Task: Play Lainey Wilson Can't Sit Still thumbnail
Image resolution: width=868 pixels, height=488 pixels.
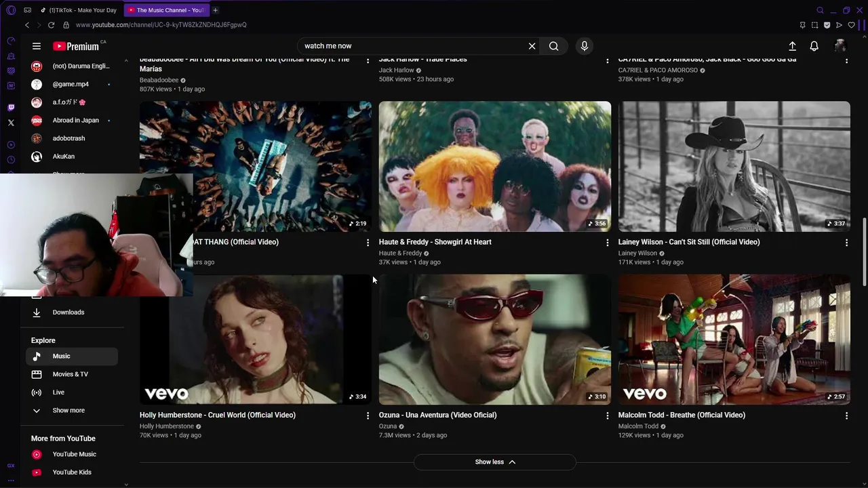Action: pyautogui.click(x=734, y=167)
